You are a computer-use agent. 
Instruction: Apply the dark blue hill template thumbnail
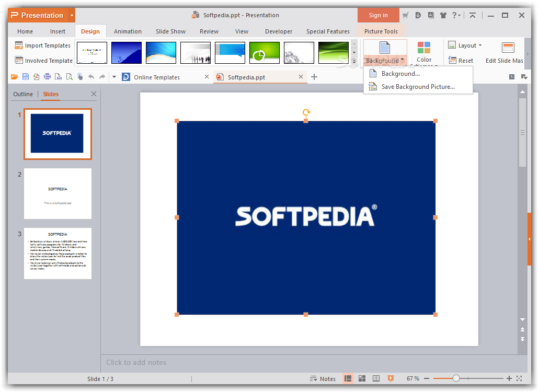click(x=126, y=53)
